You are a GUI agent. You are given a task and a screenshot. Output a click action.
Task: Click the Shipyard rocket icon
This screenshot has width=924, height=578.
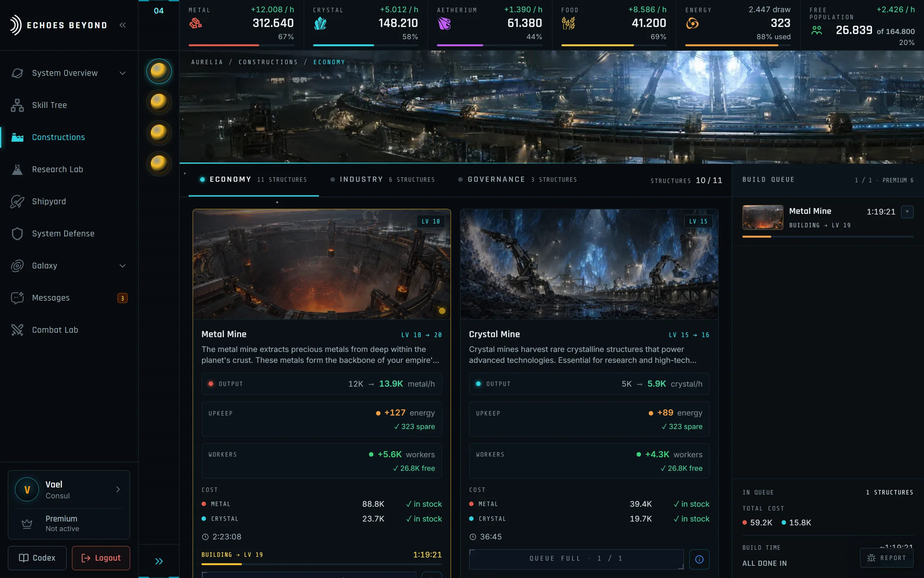pyautogui.click(x=17, y=202)
